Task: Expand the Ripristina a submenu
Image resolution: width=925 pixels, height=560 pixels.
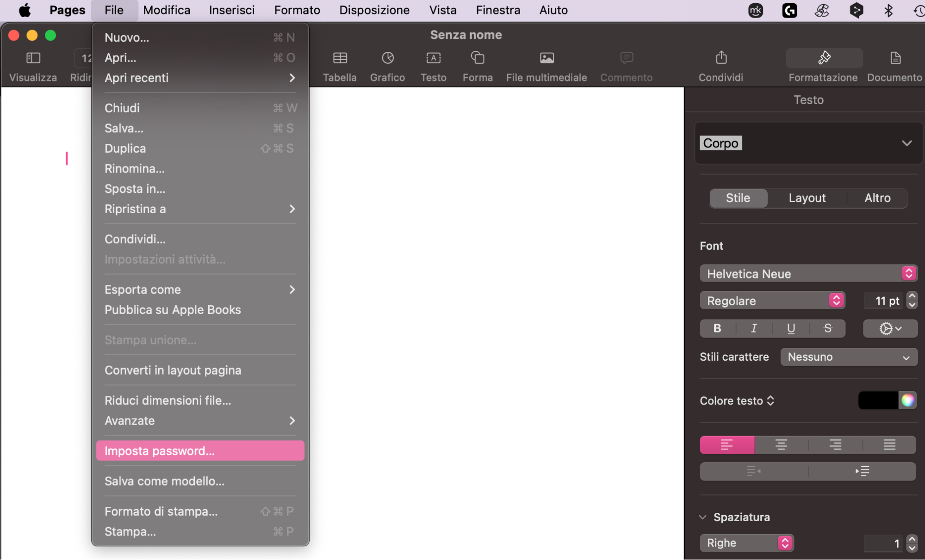Action: [200, 209]
